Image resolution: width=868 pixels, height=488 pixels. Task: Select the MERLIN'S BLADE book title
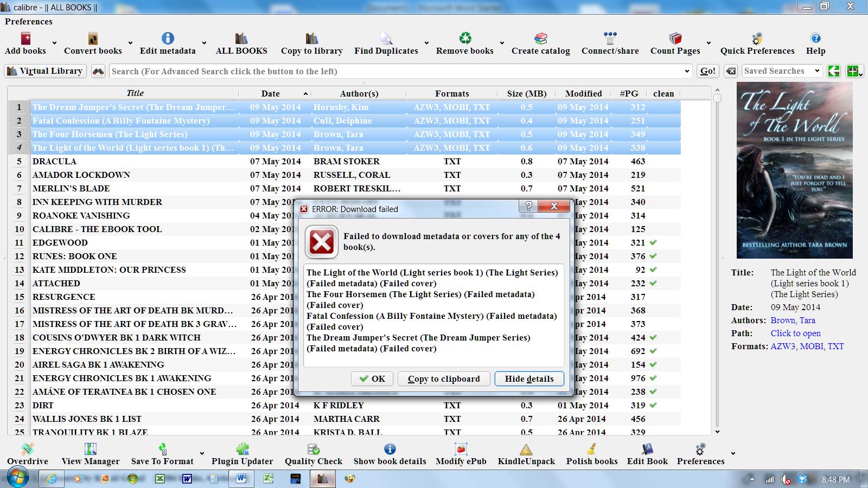(71, 189)
